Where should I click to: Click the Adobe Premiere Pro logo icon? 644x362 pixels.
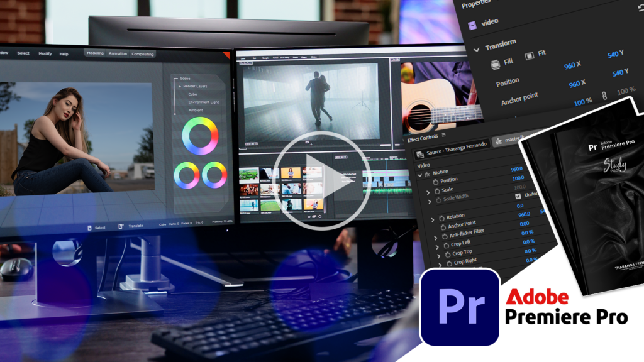460,307
